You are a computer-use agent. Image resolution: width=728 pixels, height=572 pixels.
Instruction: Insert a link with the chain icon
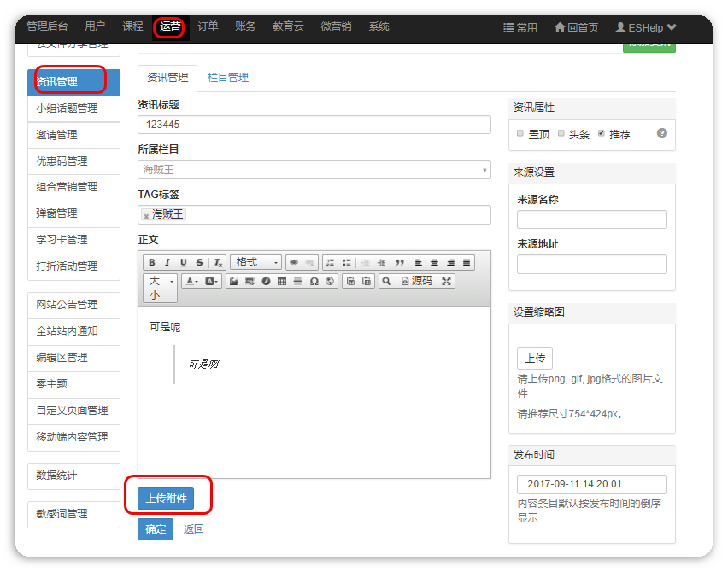pyautogui.click(x=293, y=263)
